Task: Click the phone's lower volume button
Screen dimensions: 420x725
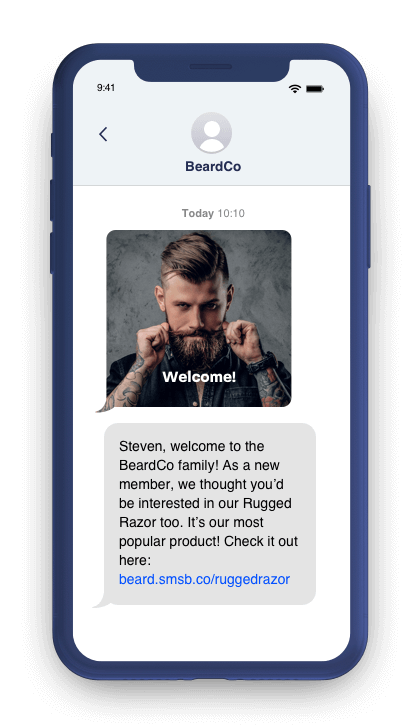Action: click(51, 252)
